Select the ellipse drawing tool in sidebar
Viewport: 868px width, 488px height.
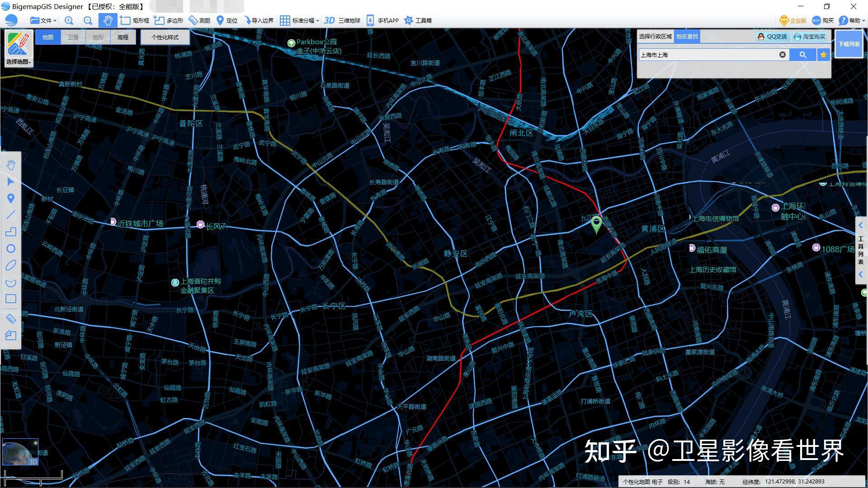[x=11, y=265]
